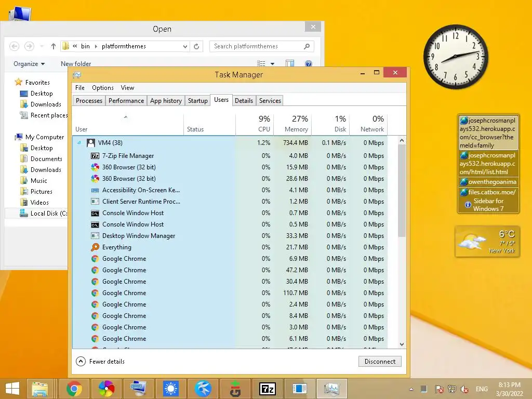Image resolution: width=532 pixels, height=399 pixels.
Task: Click the Task Manager taskbar icon
Action: [332, 389]
